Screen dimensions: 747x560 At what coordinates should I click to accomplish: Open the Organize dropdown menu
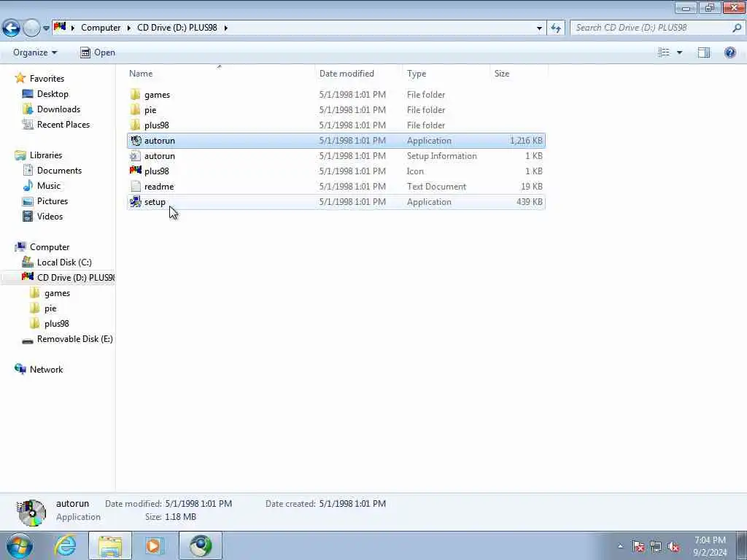[x=35, y=52]
